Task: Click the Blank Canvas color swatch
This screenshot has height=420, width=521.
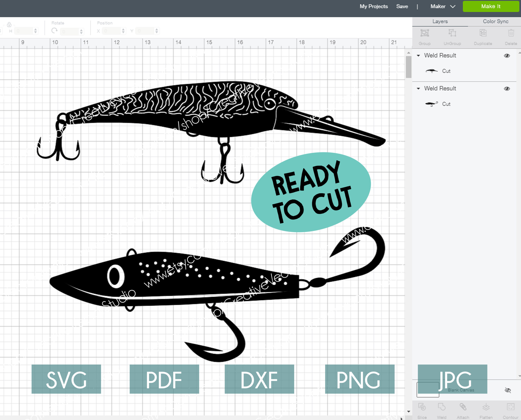Action: coord(428,389)
